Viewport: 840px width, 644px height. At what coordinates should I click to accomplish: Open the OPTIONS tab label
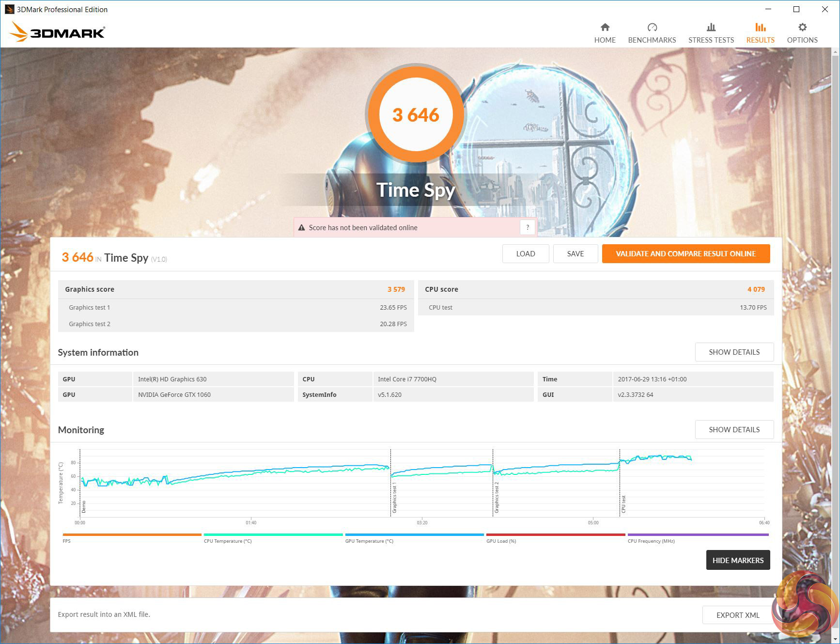802,40
